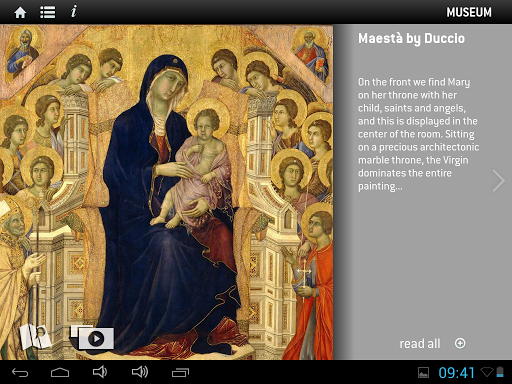Tap the MUSEUM header label
This screenshot has height=384, width=512.
tap(469, 13)
